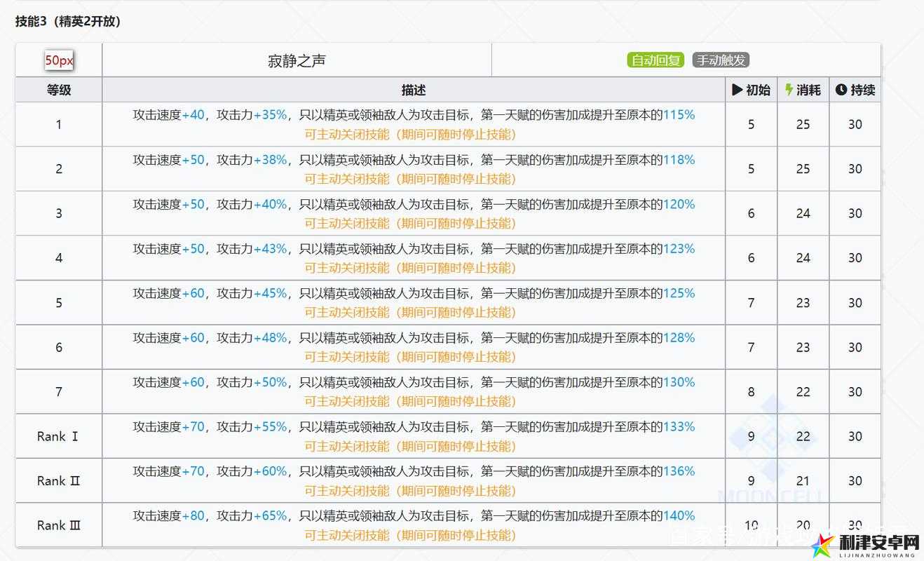Click the 等级 column header
Viewport: 924px width, 561px height.
(x=59, y=90)
